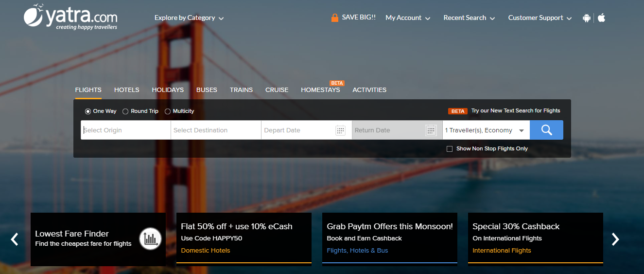Open the Domestic Hotels link

(x=206, y=251)
